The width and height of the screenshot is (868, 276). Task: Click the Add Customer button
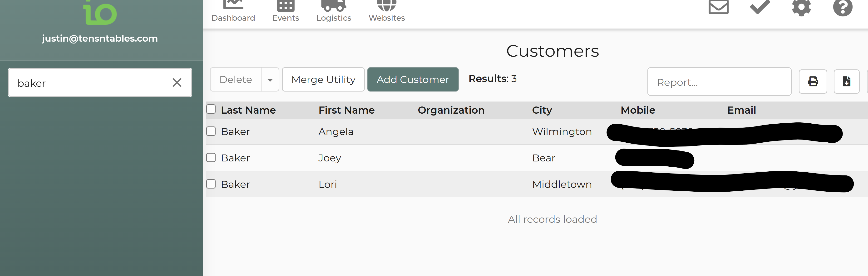(413, 79)
